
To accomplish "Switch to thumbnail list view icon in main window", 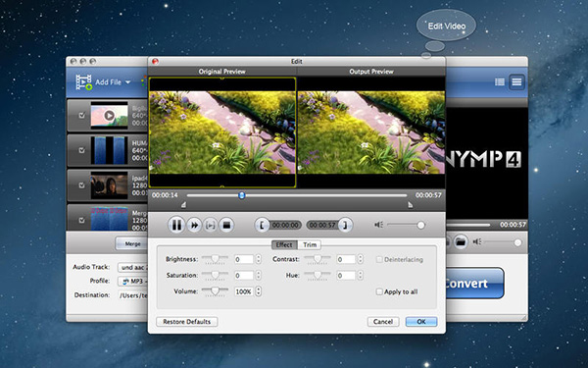I will point(516,81).
